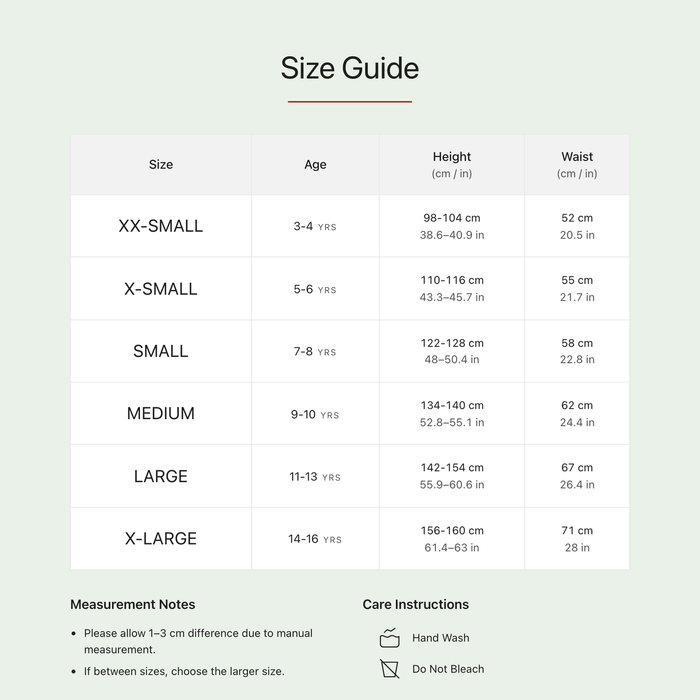Select the XX-SMALL size row label
Image resolution: width=700 pixels, height=700 pixels.
tap(161, 226)
